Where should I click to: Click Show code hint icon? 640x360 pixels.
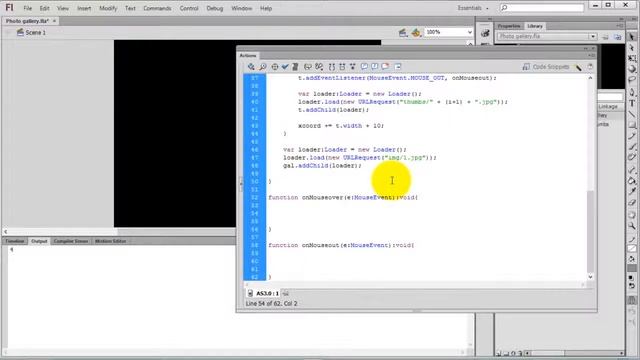(308, 67)
